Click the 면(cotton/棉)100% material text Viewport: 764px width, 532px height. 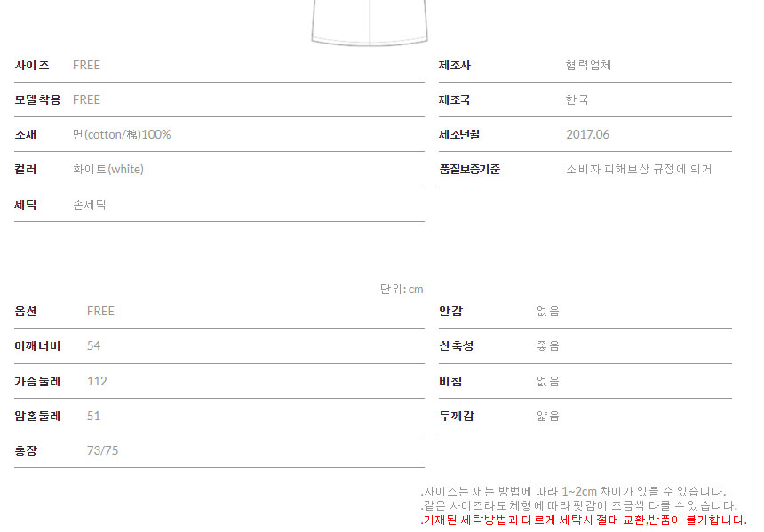tap(122, 135)
